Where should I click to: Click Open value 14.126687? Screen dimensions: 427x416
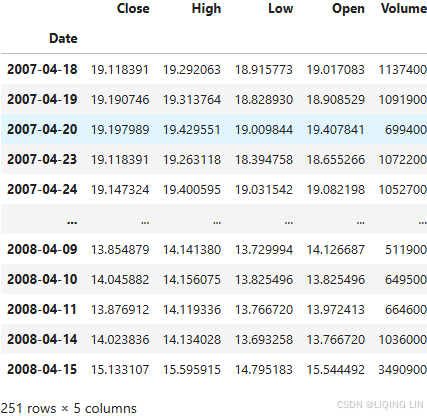336,250
